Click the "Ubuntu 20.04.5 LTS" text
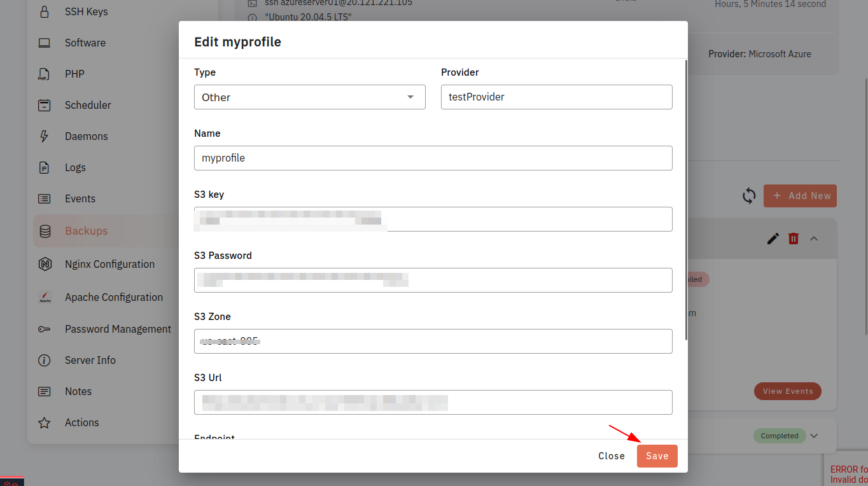 click(308, 17)
